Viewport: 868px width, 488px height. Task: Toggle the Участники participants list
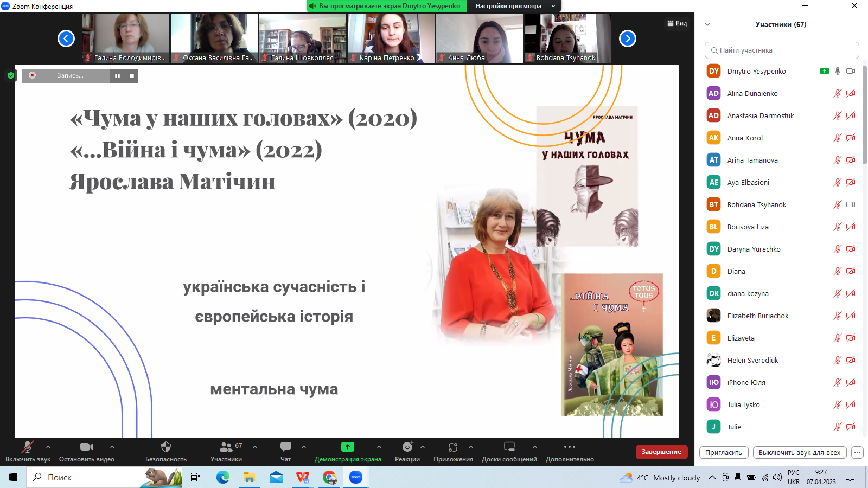tap(226, 447)
